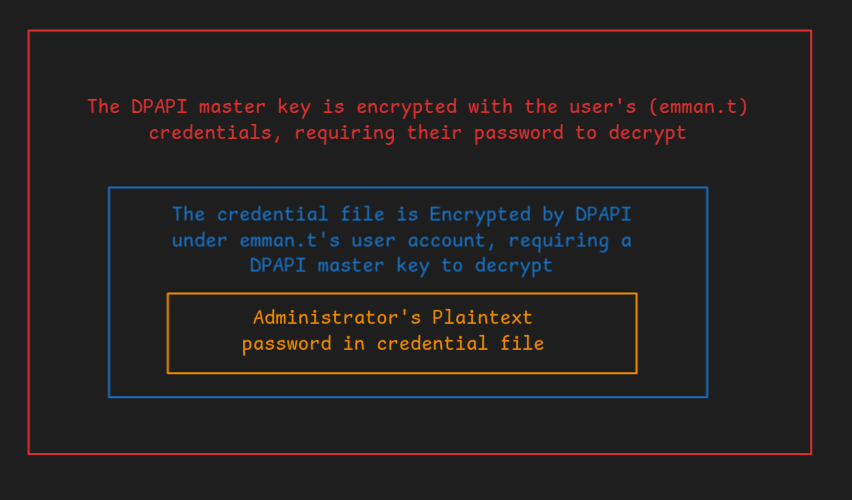The height and width of the screenshot is (500, 852).
Task: Click the red text line beginning "The DPAPI master key"
Action: (418, 107)
